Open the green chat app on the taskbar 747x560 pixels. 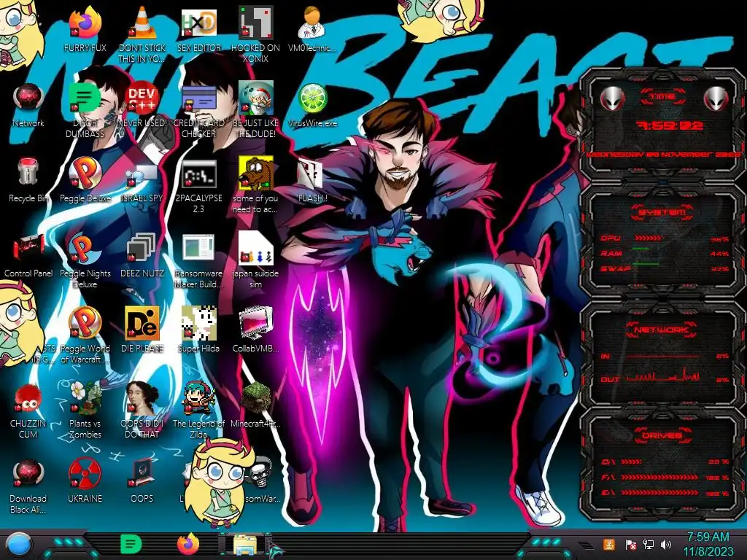pos(131,544)
